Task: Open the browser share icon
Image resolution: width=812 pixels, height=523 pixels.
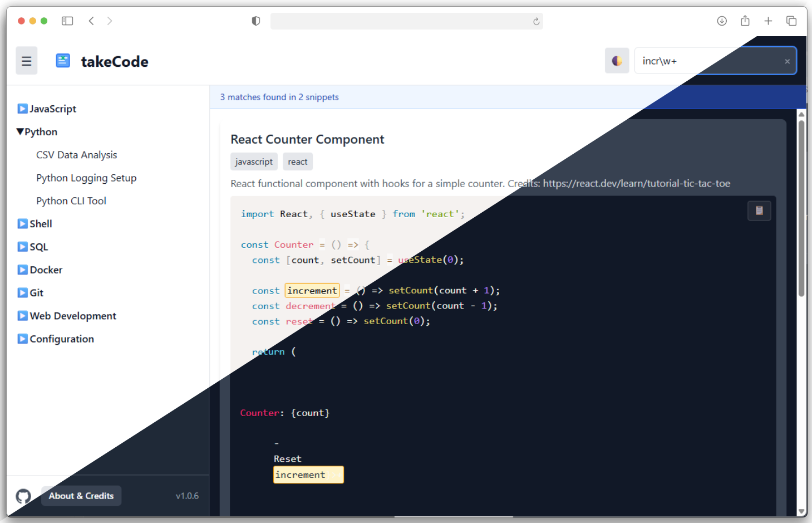Action: point(745,21)
